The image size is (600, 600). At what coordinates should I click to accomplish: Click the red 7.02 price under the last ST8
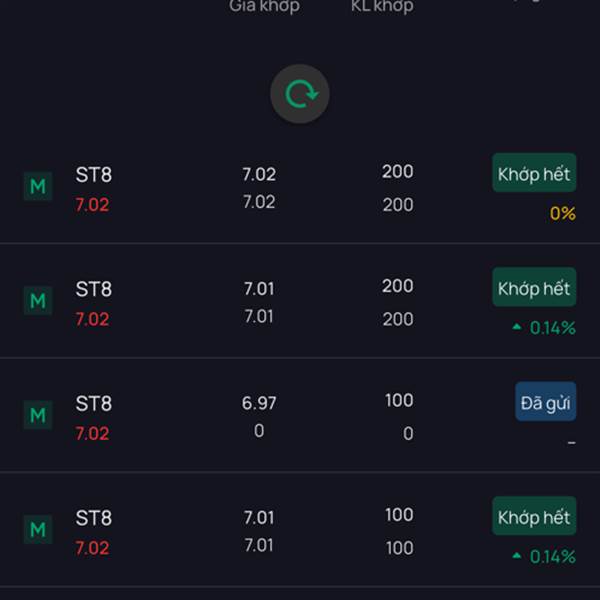(92, 548)
